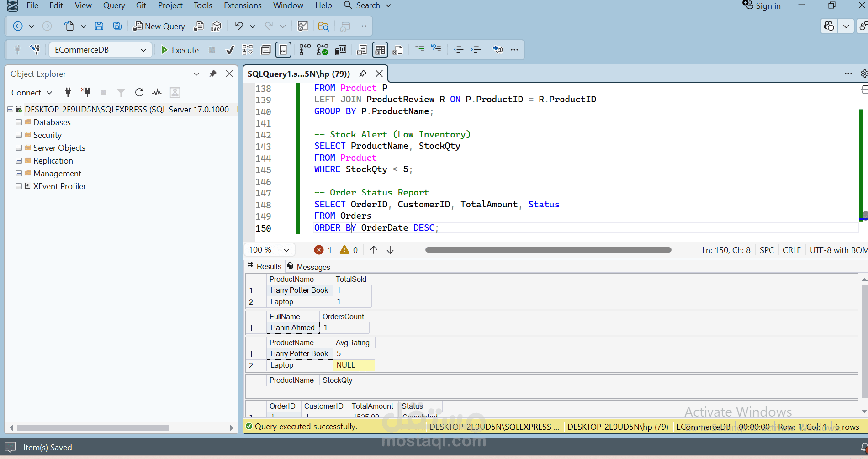Toggle Include Client Statistics
The width and height of the screenshot is (868, 459).
click(x=341, y=50)
